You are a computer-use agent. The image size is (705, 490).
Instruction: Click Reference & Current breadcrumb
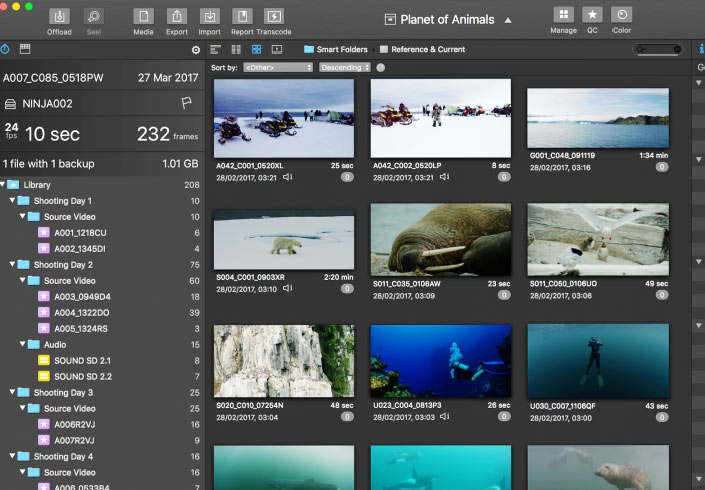coord(423,49)
